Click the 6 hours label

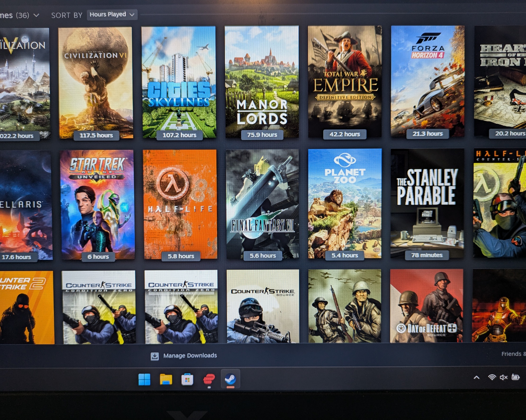pos(98,257)
